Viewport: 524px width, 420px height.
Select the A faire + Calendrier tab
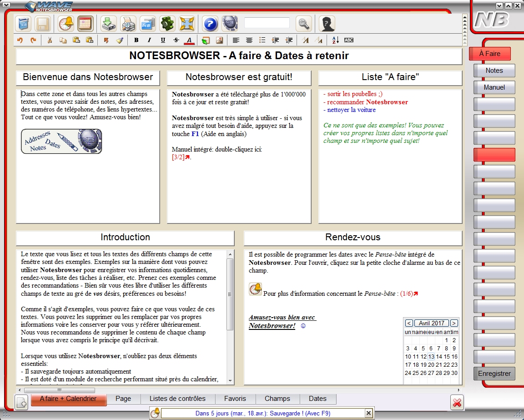click(x=69, y=399)
